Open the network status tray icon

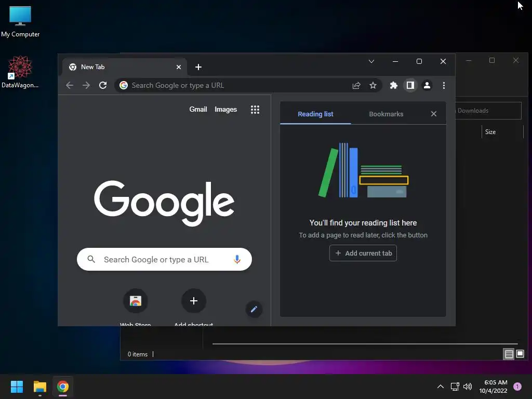click(455, 387)
